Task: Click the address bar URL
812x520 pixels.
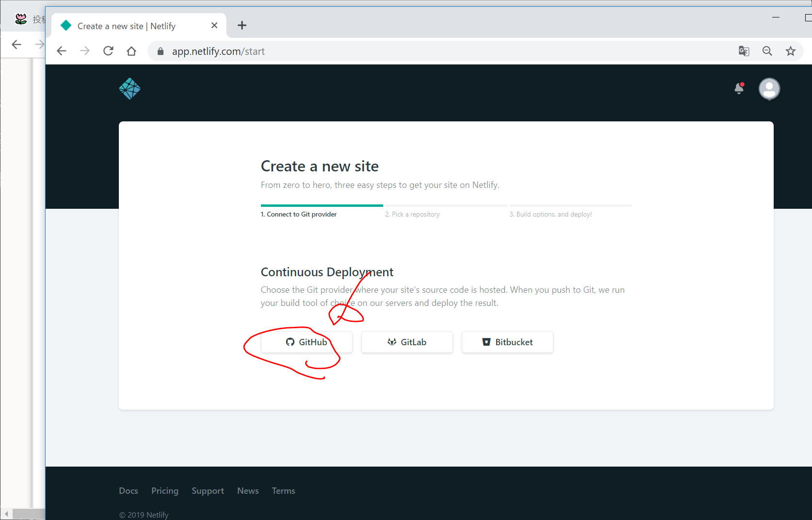Action: [218, 51]
